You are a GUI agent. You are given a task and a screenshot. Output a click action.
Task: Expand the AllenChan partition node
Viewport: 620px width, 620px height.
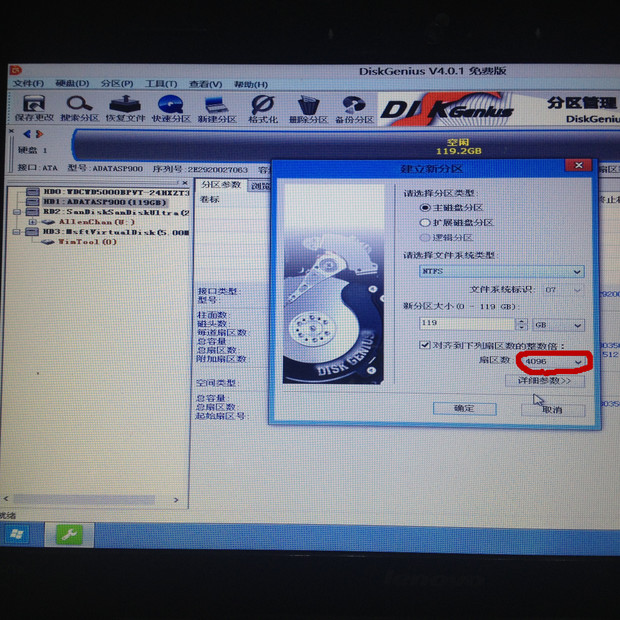(33, 222)
